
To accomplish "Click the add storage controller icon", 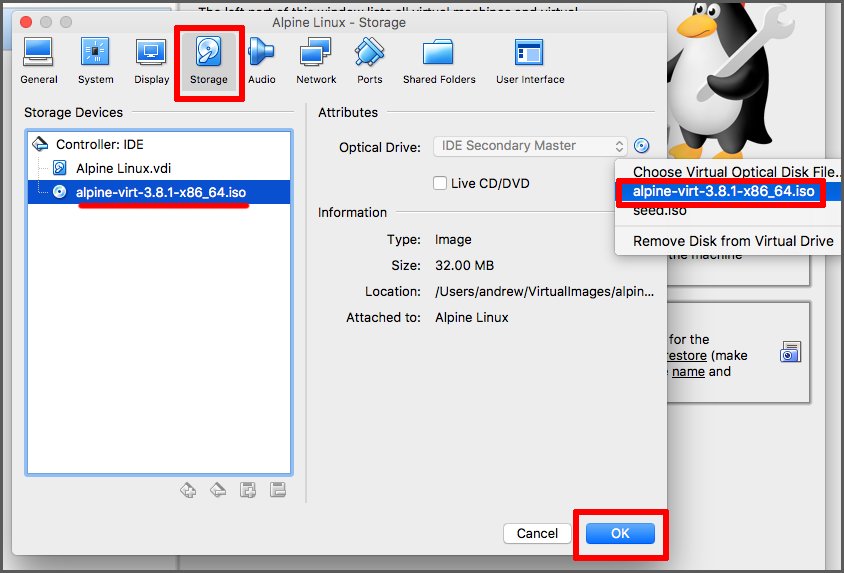I will pos(188,490).
